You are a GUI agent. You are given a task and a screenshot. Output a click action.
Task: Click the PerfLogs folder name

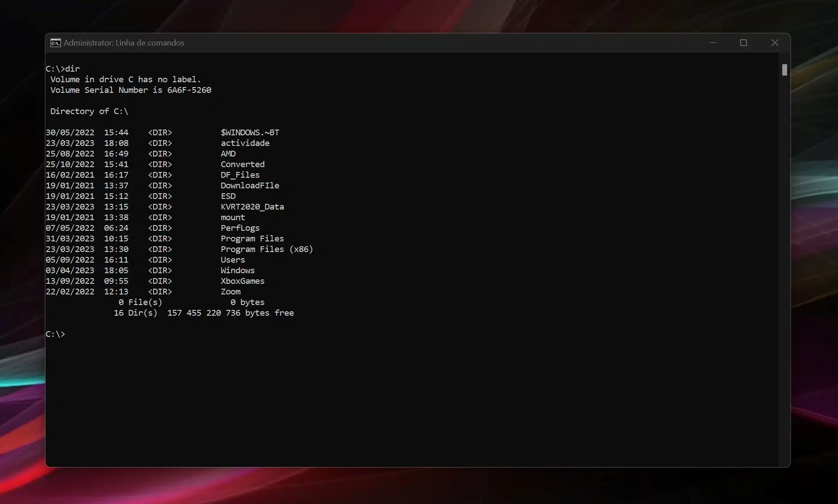240,228
